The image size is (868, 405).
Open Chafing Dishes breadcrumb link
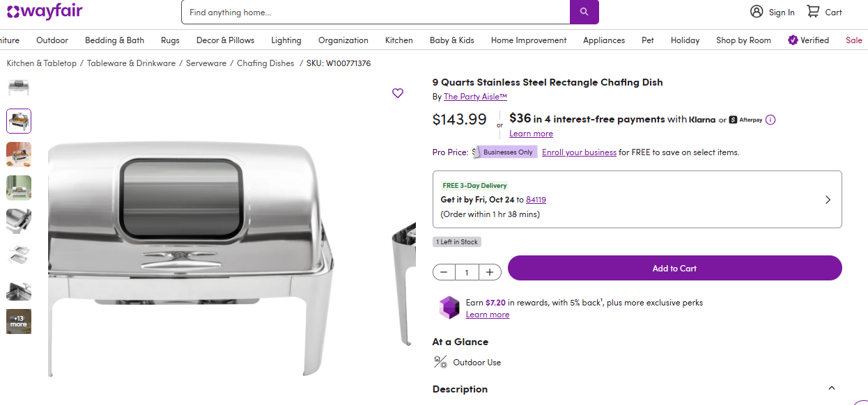pyautogui.click(x=265, y=63)
